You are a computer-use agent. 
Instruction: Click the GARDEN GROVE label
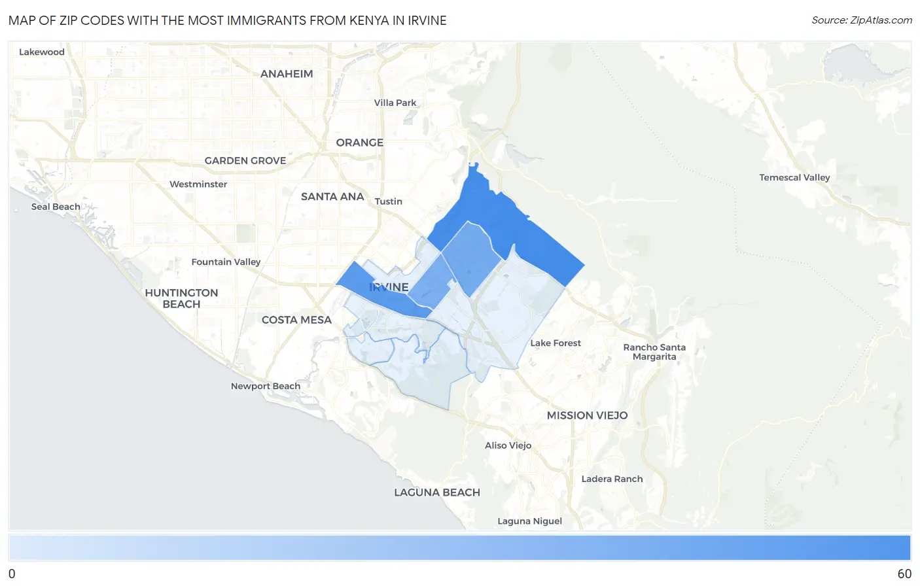tap(245, 160)
